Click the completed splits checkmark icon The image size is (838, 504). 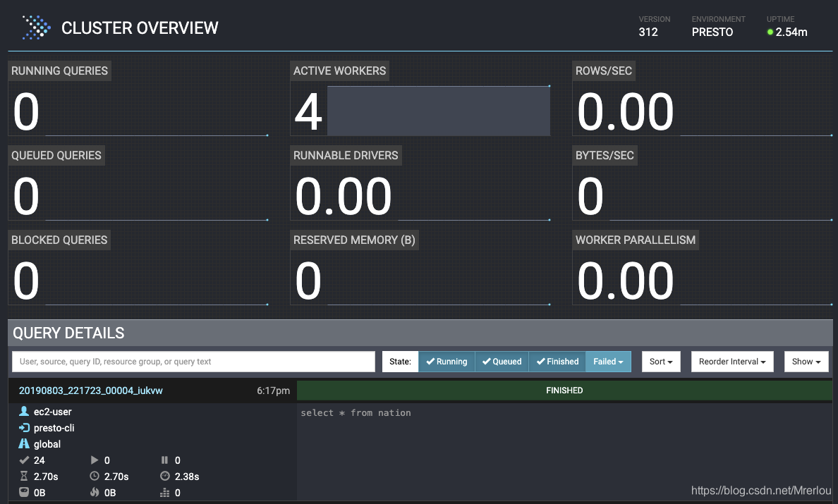(x=23, y=460)
